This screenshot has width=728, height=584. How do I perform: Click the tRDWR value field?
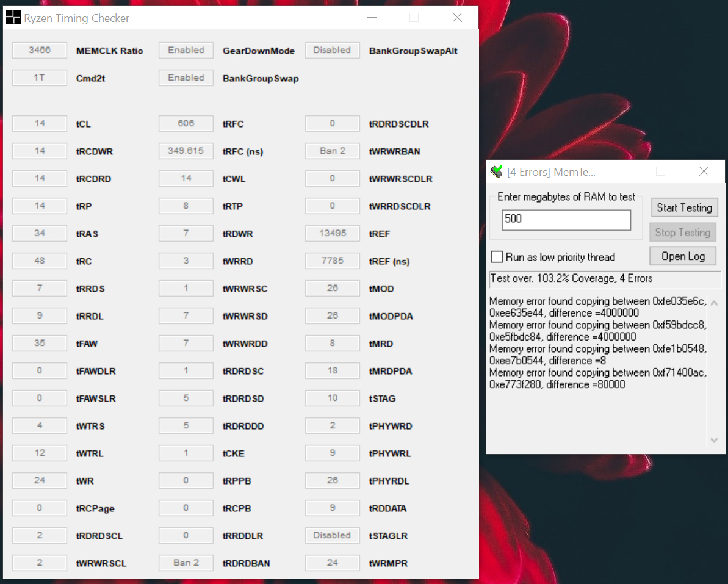tap(186, 233)
